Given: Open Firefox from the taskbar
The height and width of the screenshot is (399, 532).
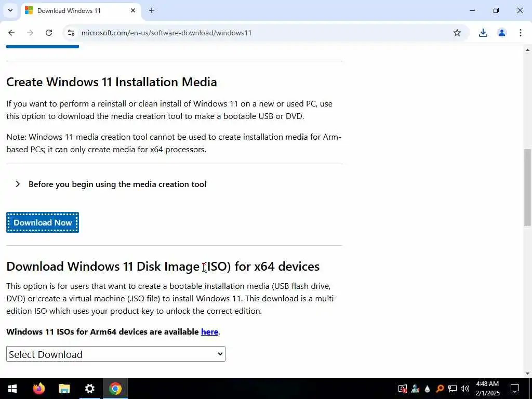Looking at the screenshot, I should (x=38, y=389).
